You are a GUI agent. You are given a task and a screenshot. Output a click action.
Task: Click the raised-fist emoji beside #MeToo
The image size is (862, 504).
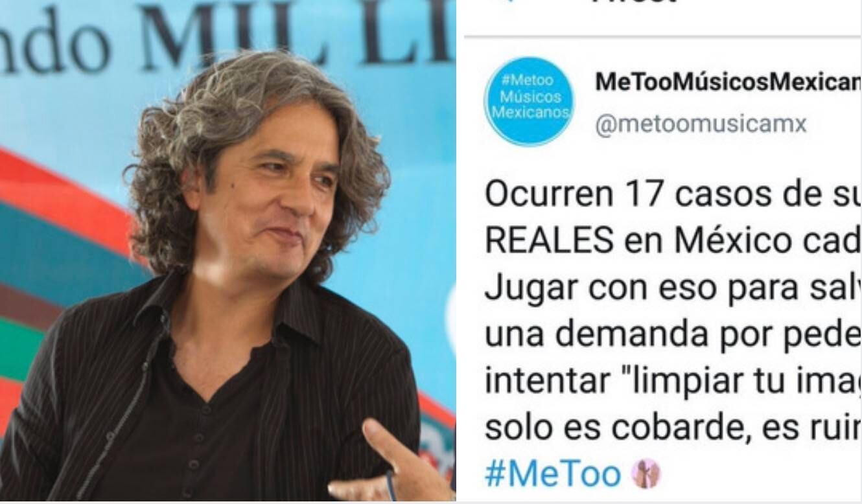pos(646,474)
